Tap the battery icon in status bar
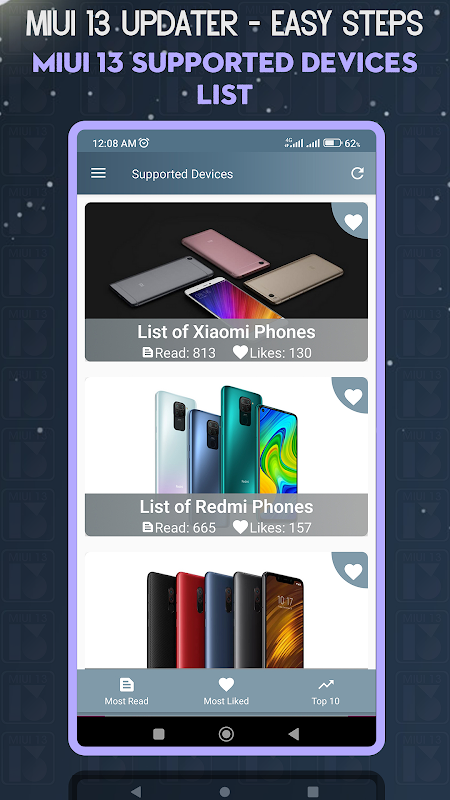 [332, 143]
